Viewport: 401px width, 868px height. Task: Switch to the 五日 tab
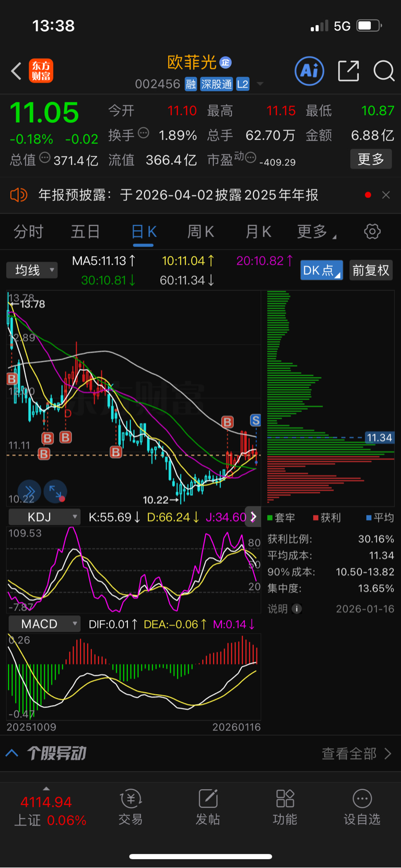[x=85, y=232]
